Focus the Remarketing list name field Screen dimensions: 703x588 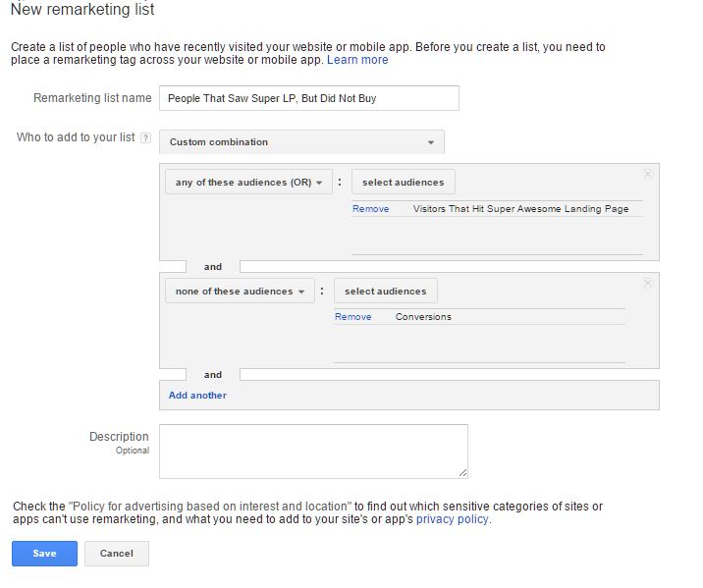point(309,98)
